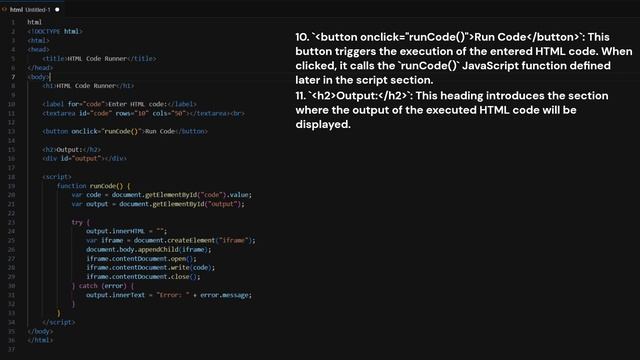Click the textarea id="code" line
Screen dimensions: 640x360
pos(143,113)
